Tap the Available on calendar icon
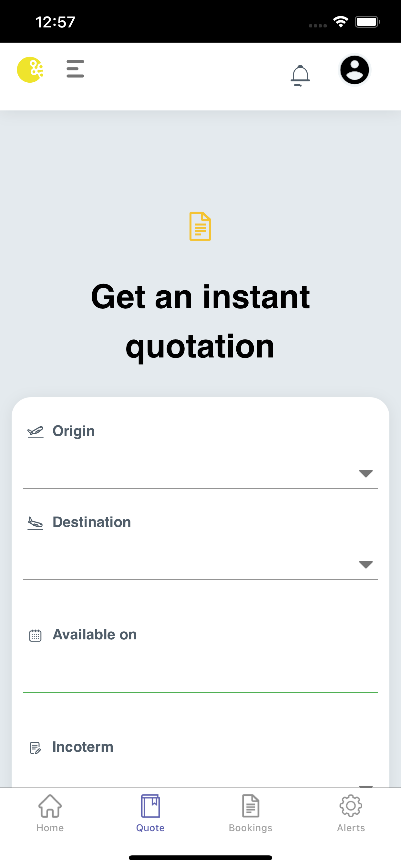Viewport: 401px width, 868px height. click(36, 635)
